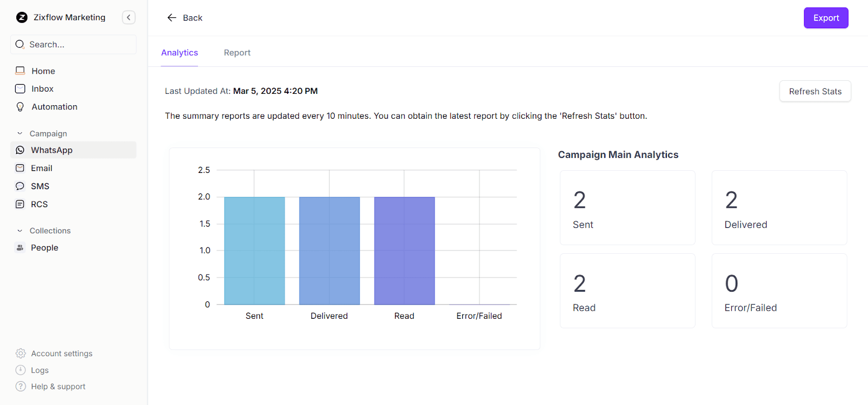This screenshot has width=868, height=405.
Task: Click Refresh Stats to update report
Action: (x=814, y=91)
